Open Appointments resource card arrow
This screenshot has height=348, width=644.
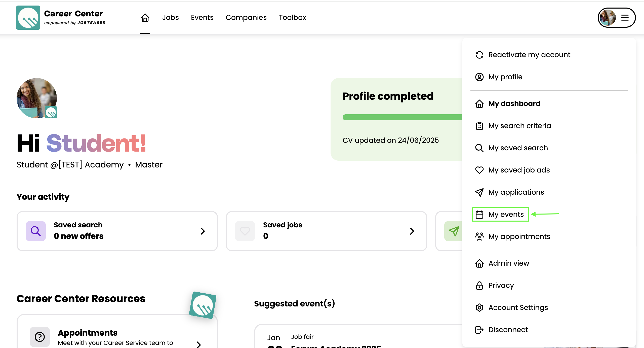pos(199,344)
